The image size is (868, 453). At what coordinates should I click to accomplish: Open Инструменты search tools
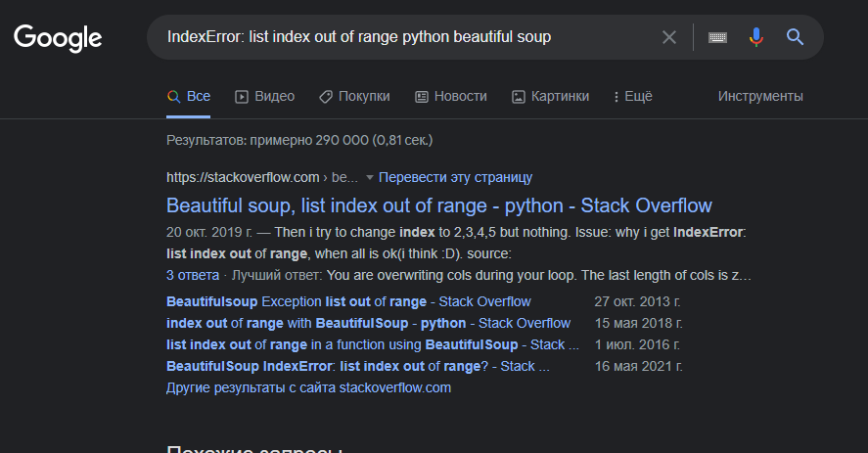point(760,96)
